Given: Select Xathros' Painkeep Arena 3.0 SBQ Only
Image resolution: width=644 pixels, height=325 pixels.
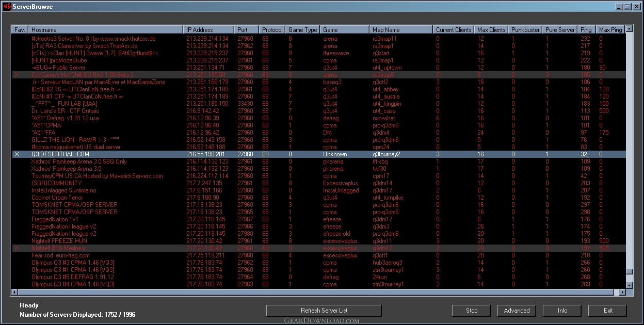Looking at the screenshot, I should click(x=318, y=161).
